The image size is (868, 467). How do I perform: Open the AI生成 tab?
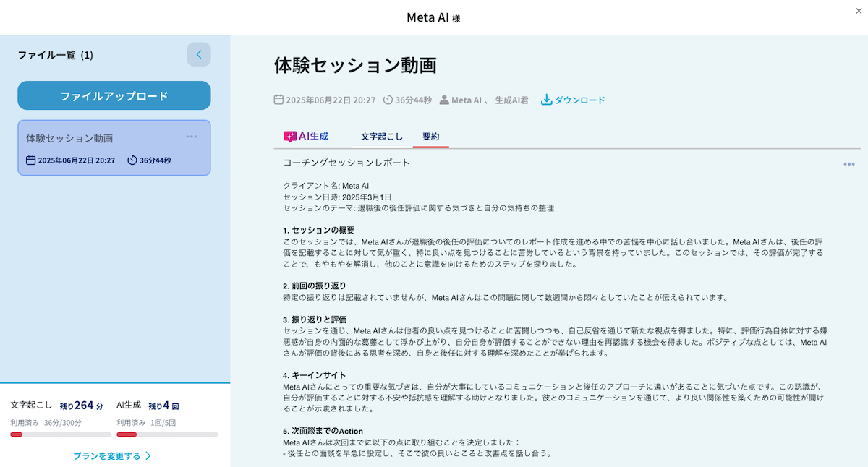[x=306, y=136]
